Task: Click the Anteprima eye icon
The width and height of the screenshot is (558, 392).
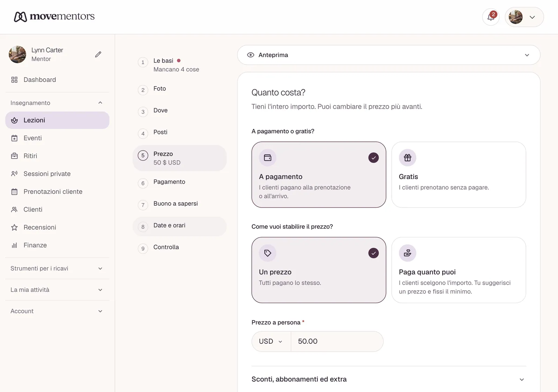Action: click(251, 55)
